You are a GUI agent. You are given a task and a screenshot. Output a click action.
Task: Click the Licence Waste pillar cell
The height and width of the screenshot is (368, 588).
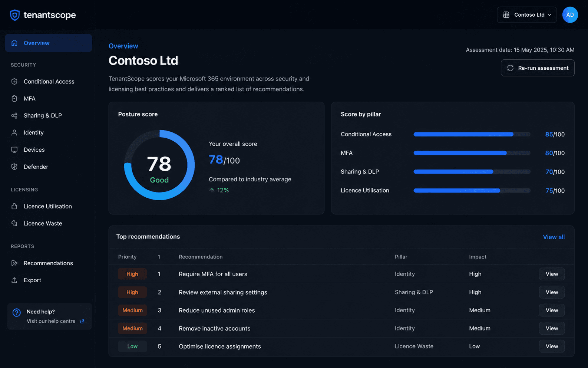click(414, 346)
